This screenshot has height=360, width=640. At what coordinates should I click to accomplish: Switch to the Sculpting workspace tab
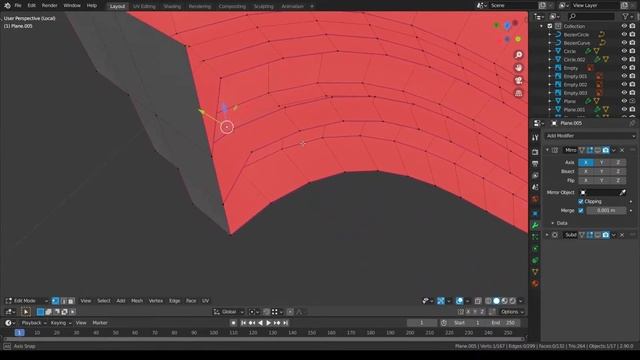pos(264,7)
